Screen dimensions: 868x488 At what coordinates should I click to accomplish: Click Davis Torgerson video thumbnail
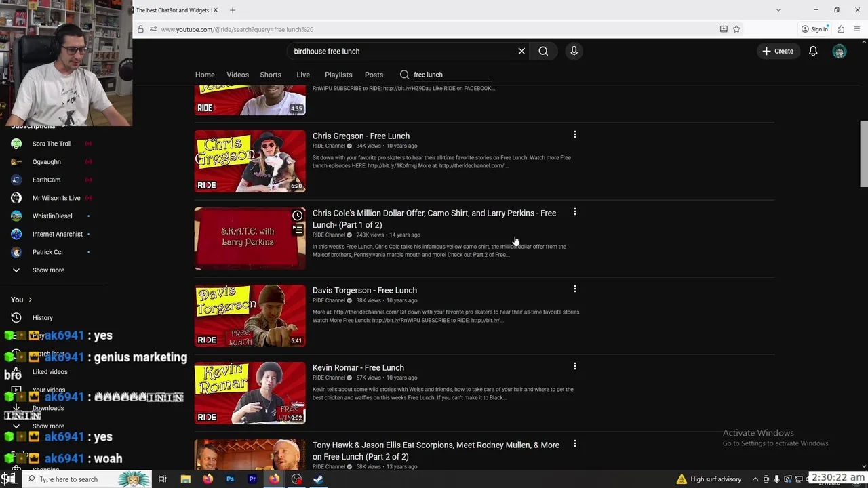tap(250, 316)
